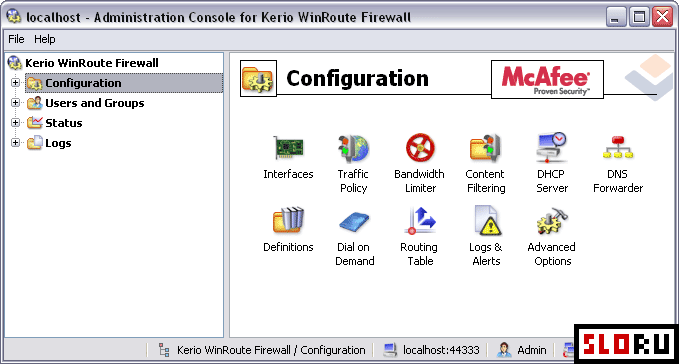
Task: Click the Kerio WinRoute Firewall root tree icon
Action: click(15, 63)
